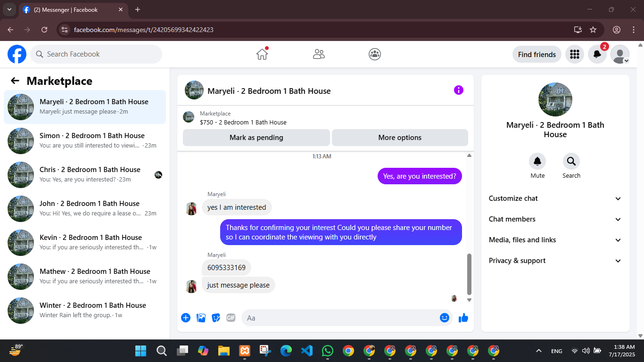Open Visual Studio Code from taskbar
The width and height of the screenshot is (644, 362).
[x=306, y=351]
